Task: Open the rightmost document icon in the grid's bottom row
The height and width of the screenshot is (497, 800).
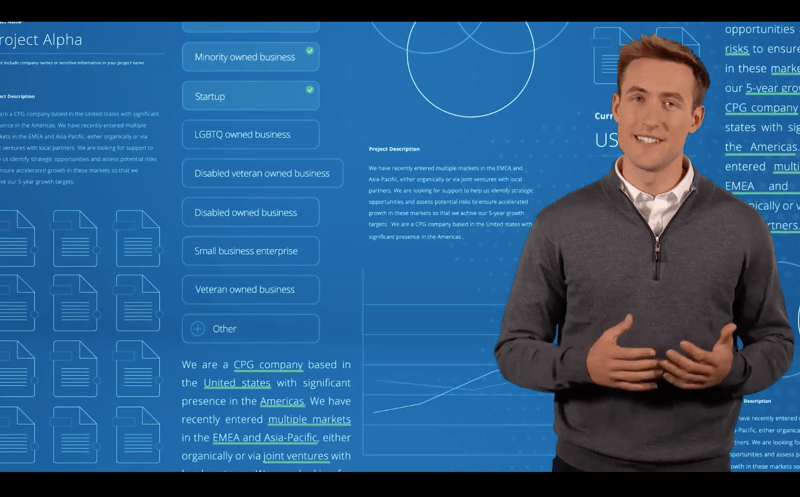Action: click(138, 435)
